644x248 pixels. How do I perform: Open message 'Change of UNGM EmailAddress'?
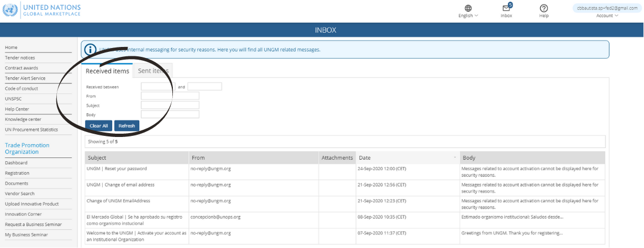(118, 201)
